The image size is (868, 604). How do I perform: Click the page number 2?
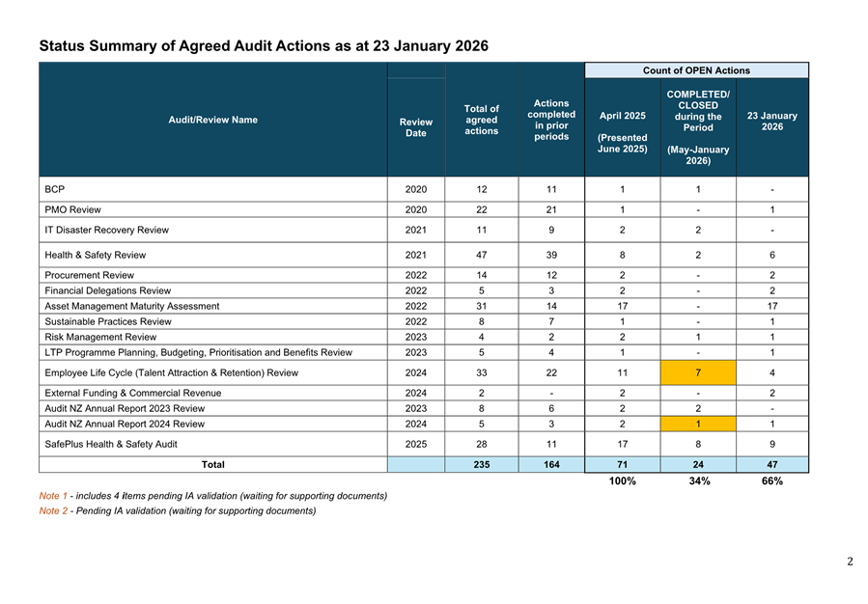(x=850, y=563)
